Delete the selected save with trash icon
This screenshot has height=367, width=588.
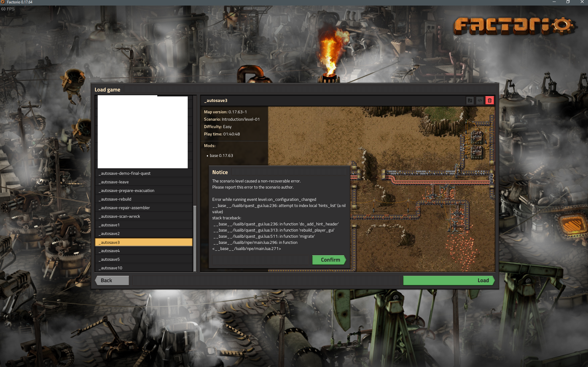[490, 100]
